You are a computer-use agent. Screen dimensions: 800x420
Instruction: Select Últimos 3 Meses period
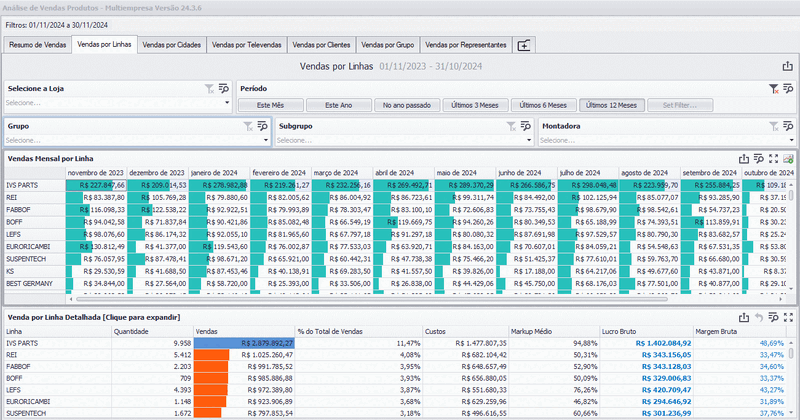pyautogui.click(x=475, y=105)
